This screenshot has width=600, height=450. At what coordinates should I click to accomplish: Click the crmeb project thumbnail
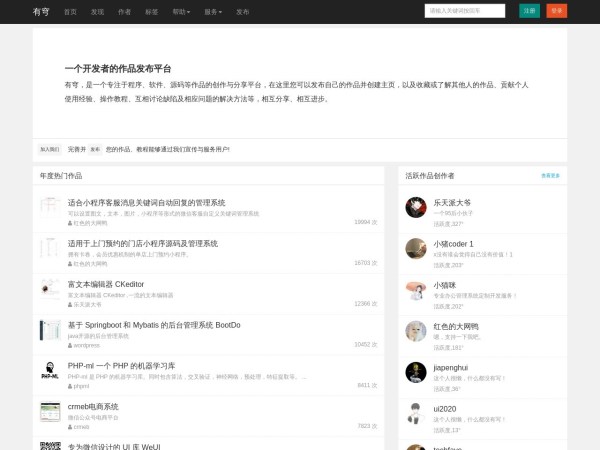(50, 411)
